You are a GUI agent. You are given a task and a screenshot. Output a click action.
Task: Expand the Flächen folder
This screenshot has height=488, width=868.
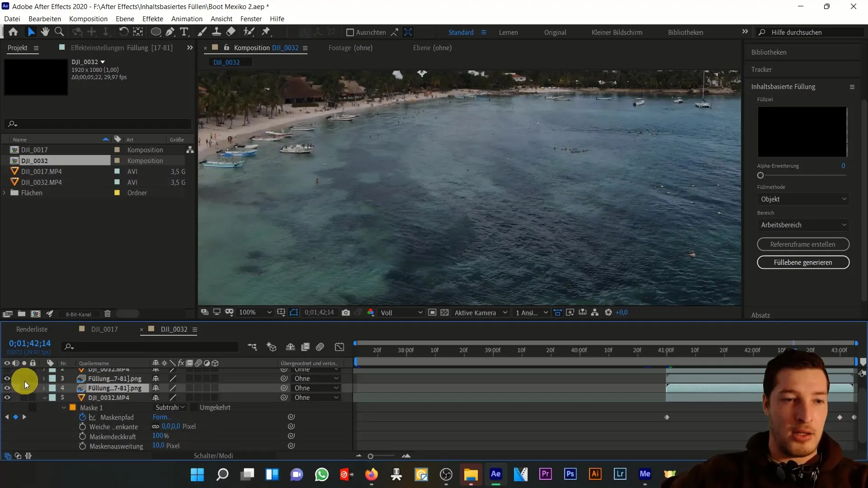coord(5,193)
